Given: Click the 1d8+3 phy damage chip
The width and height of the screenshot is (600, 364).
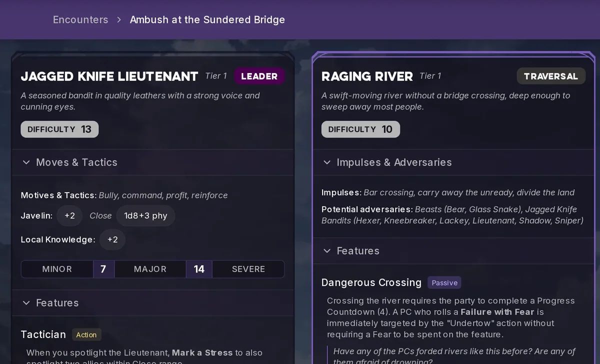Looking at the screenshot, I should coord(145,215).
